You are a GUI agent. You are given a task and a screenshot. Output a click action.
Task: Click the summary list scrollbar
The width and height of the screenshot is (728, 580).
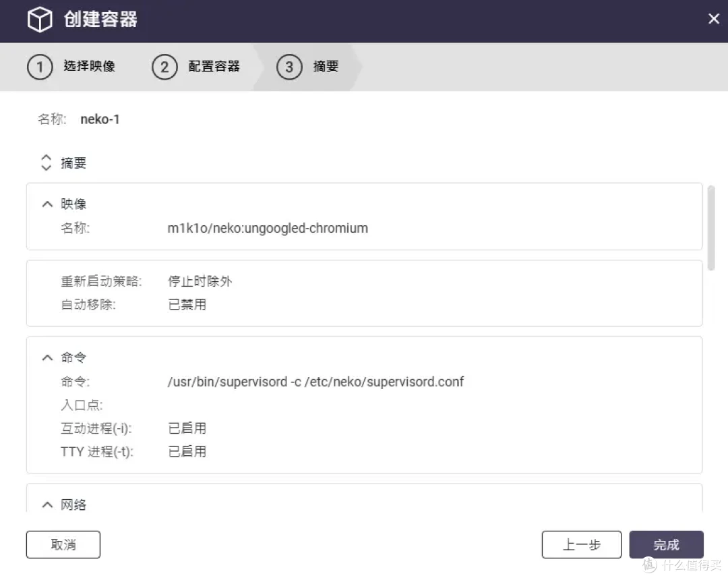tap(711, 227)
